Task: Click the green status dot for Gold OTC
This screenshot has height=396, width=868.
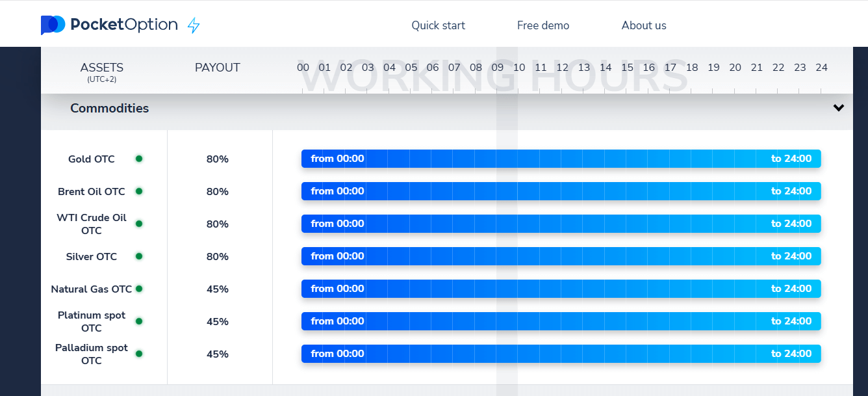Action: [139, 159]
